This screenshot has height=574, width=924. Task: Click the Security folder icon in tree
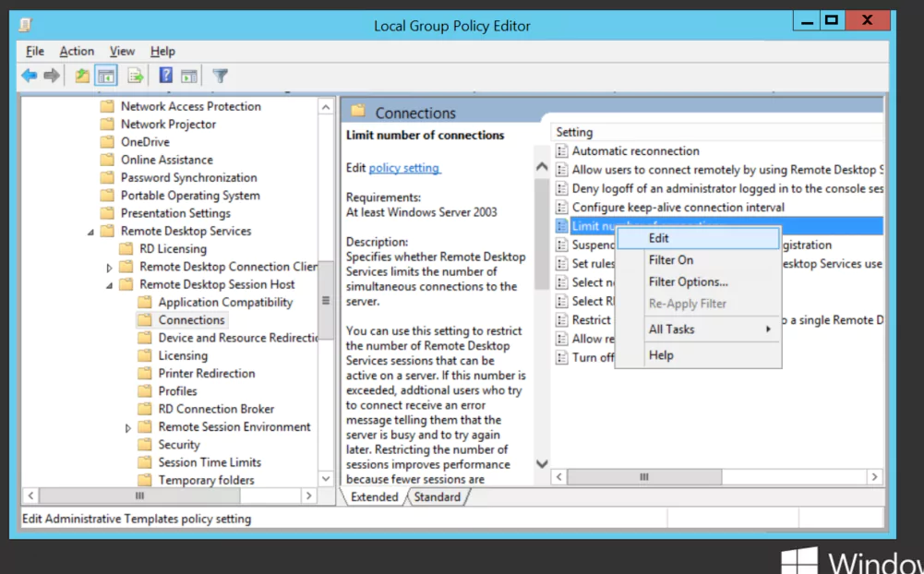pyautogui.click(x=145, y=445)
